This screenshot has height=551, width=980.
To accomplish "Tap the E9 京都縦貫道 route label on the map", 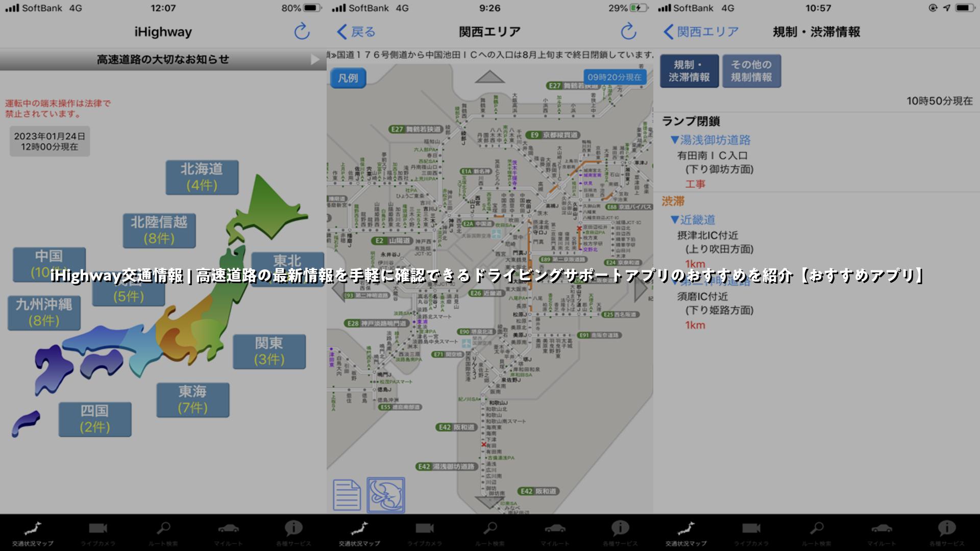I will point(553,135).
